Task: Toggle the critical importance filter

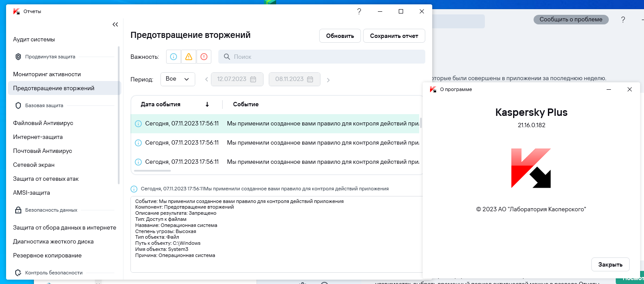Action: coord(204,57)
